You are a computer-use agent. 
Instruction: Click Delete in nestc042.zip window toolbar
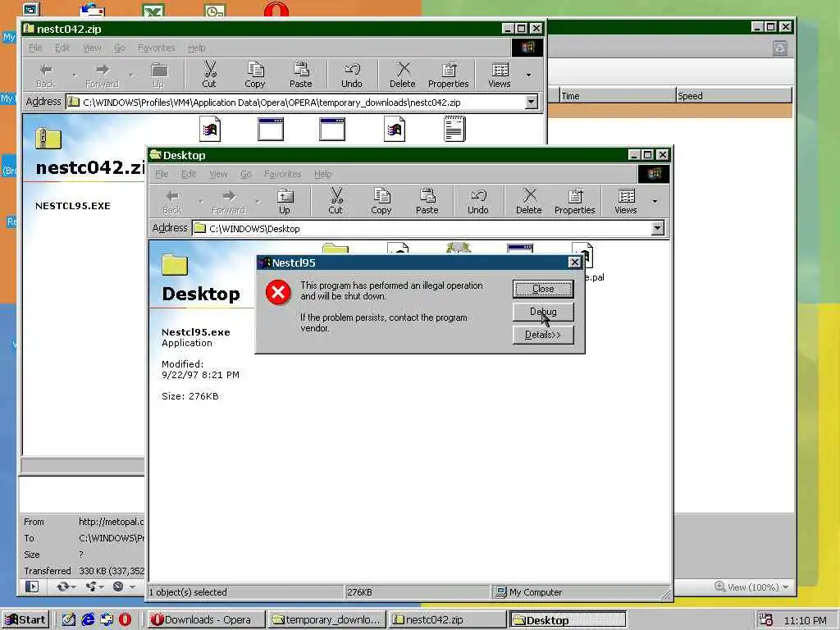(x=402, y=75)
